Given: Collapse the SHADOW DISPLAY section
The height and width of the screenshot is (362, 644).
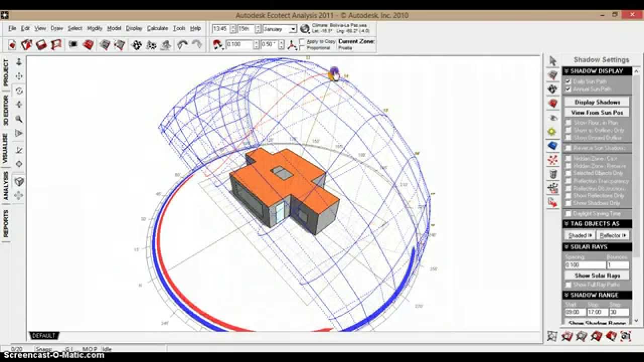Looking at the screenshot, I should (597, 71).
